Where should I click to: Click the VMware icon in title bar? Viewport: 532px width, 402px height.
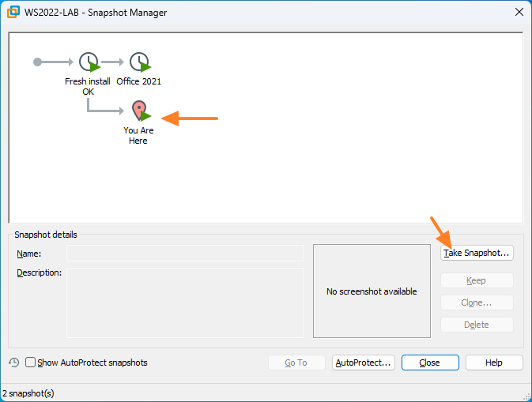tap(13, 12)
